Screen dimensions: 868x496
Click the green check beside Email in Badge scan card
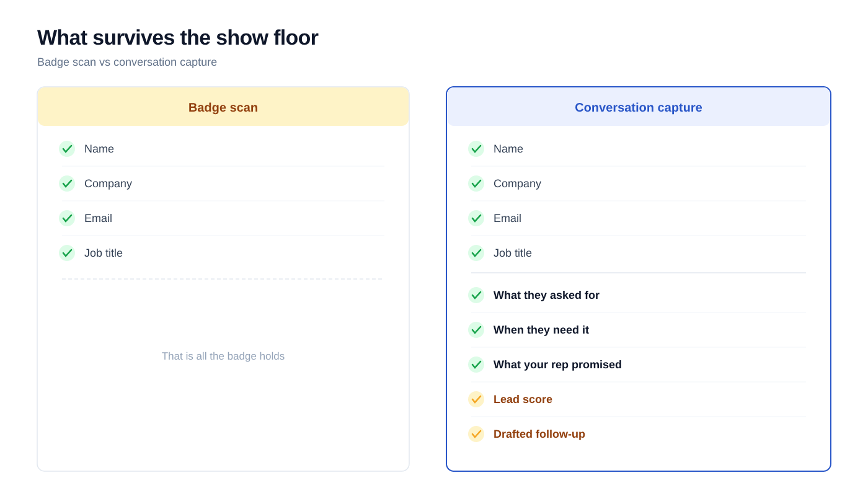pyautogui.click(x=67, y=218)
